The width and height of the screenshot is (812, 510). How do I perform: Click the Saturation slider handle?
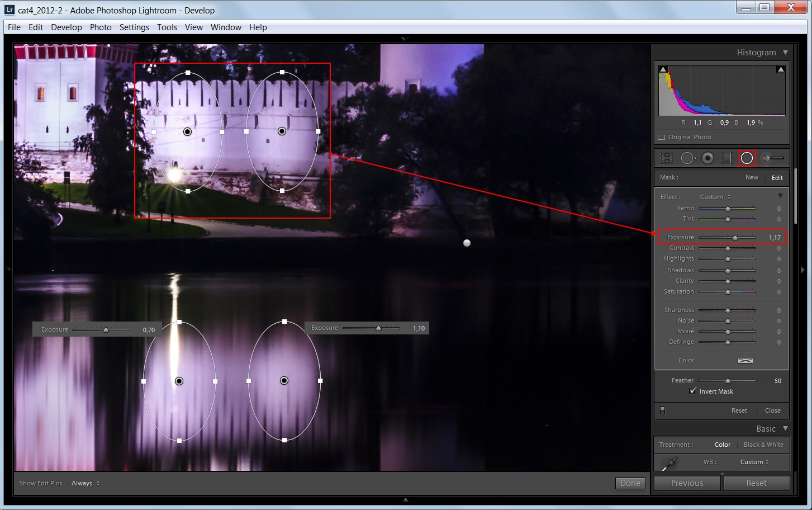tap(728, 291)
